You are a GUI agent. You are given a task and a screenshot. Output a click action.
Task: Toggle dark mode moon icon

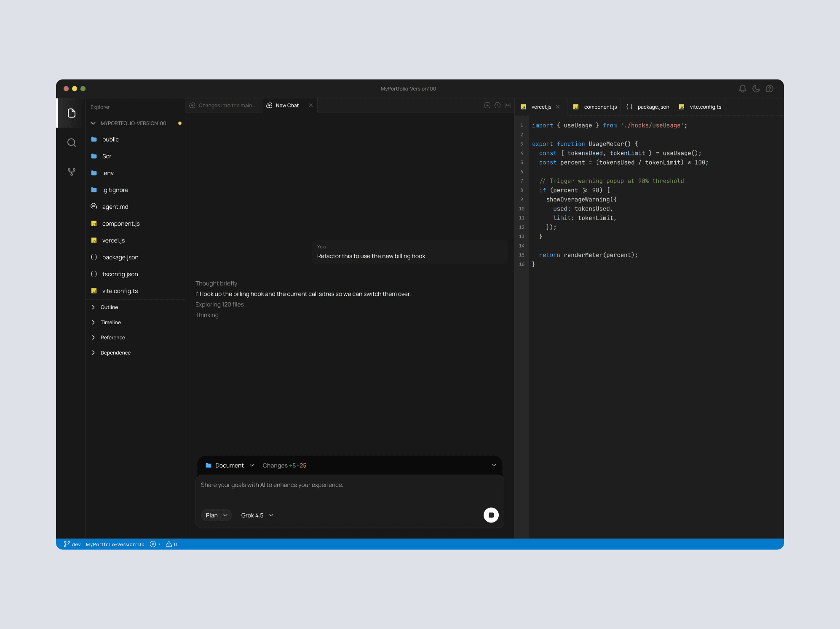click(x=756, y=89)
